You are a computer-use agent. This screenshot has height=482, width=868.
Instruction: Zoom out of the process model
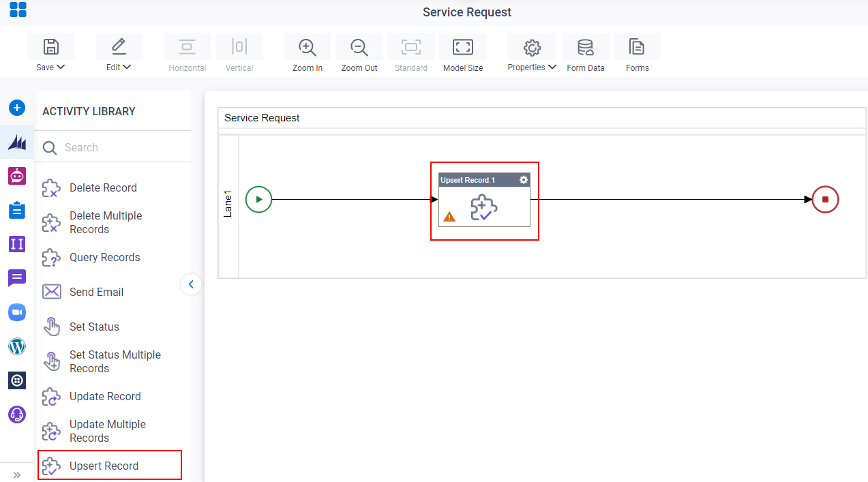pyautogui.click(x=359, y=46)
